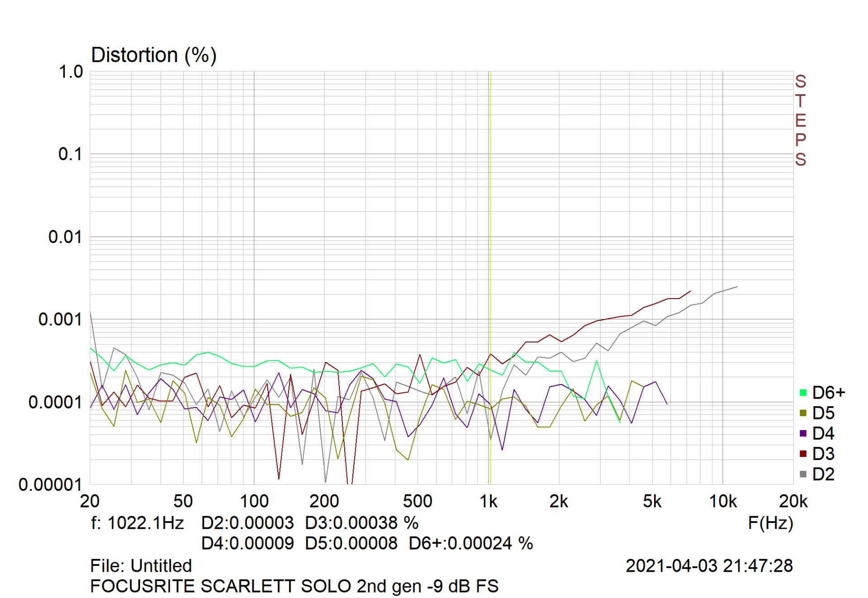This screenshot has height=598, width=868.
Task: Click the purple D4 legend color square
Action: 803,433
